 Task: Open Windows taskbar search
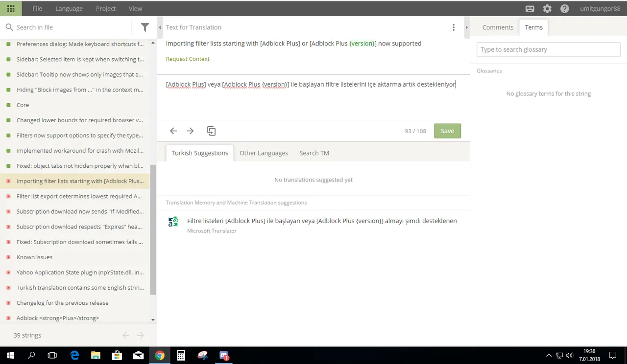point(31,356)
